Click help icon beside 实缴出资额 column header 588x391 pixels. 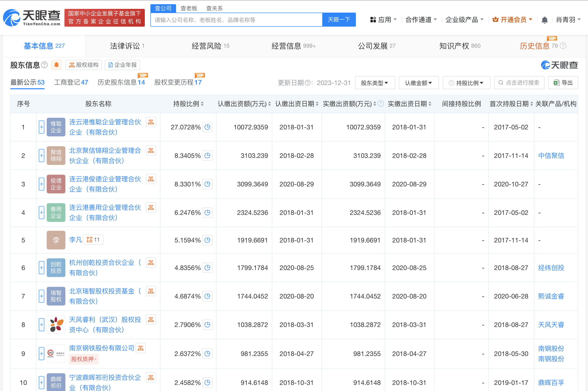(381, 104)
